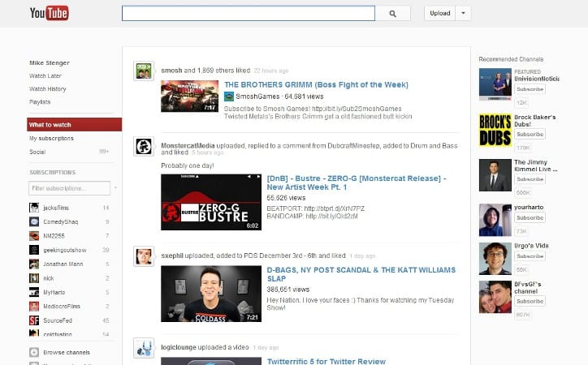Screen dimensions: 588x365
Task: Open the dropdown arrow beside Upload
Action: [463, 13]
